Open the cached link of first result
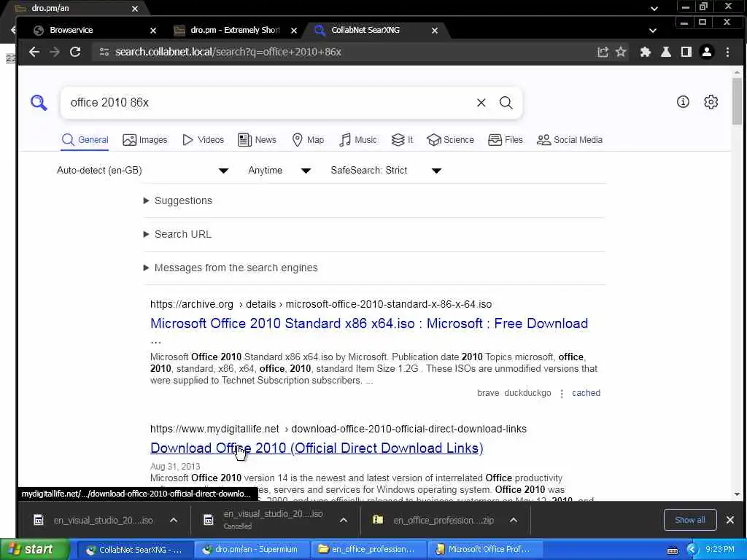This screenshot has height=560, width=747. tap(586, 393)
